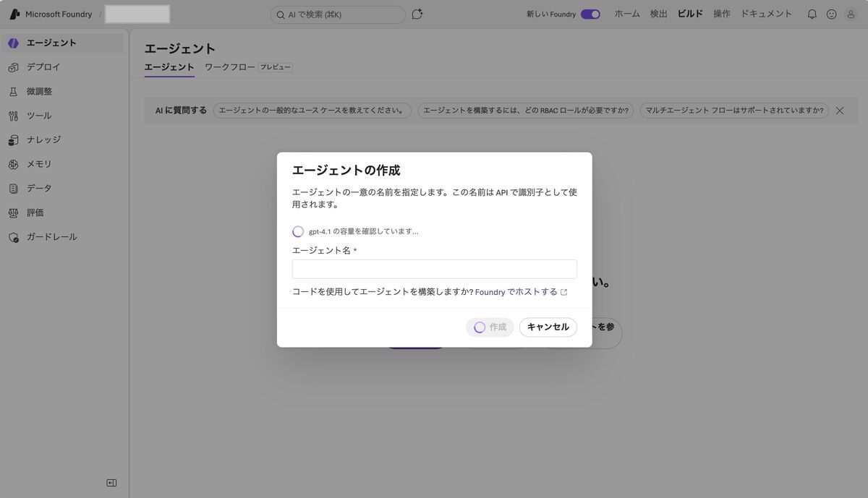The width and height of the screenshot is (868, 498).
Task: Click the エージェント名 input field
Action: pyautogui.click(x=434, y=269)
